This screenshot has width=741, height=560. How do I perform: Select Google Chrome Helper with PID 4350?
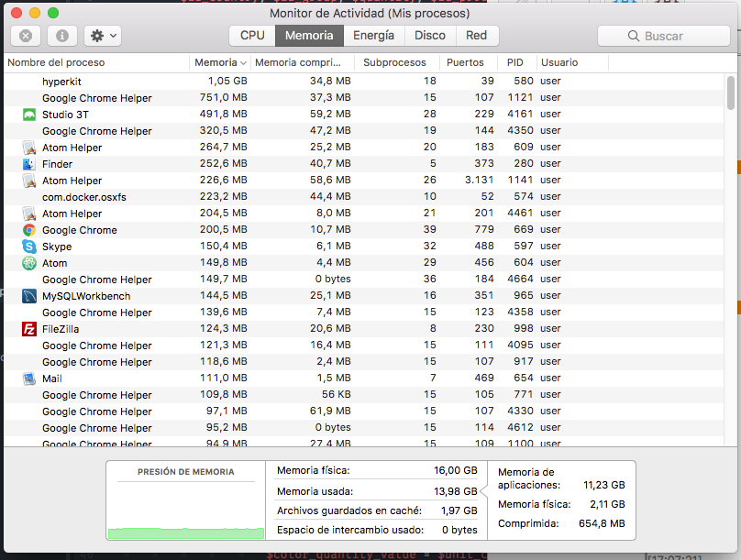click(364, 131)
